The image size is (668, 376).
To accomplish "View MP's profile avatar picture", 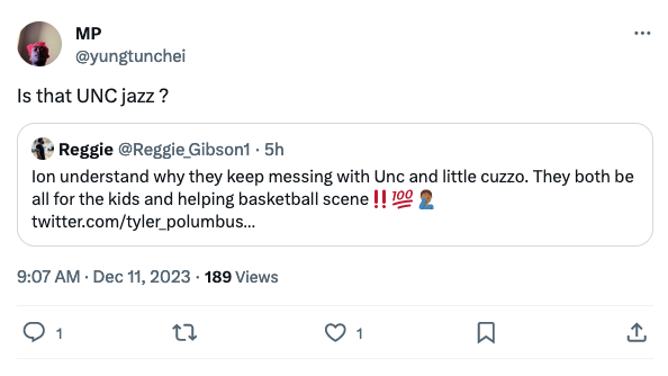I will pyautogui.click(x=40, y=44).
